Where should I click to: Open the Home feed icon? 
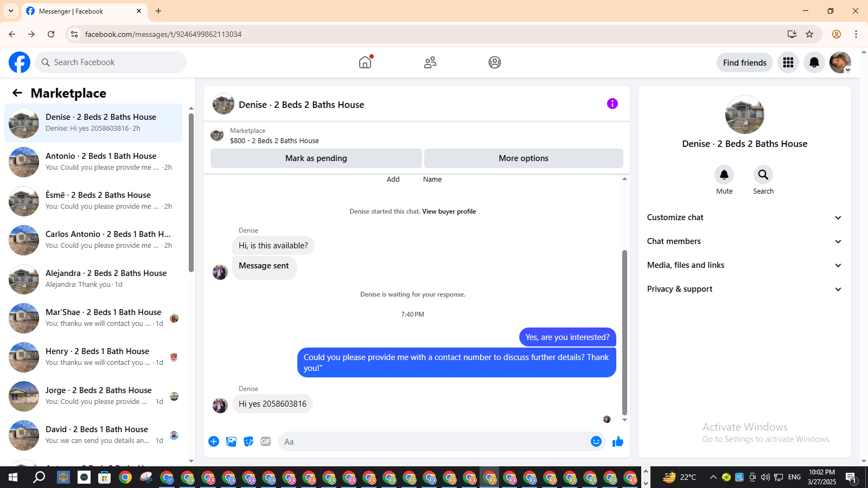[x=365, y=62]
